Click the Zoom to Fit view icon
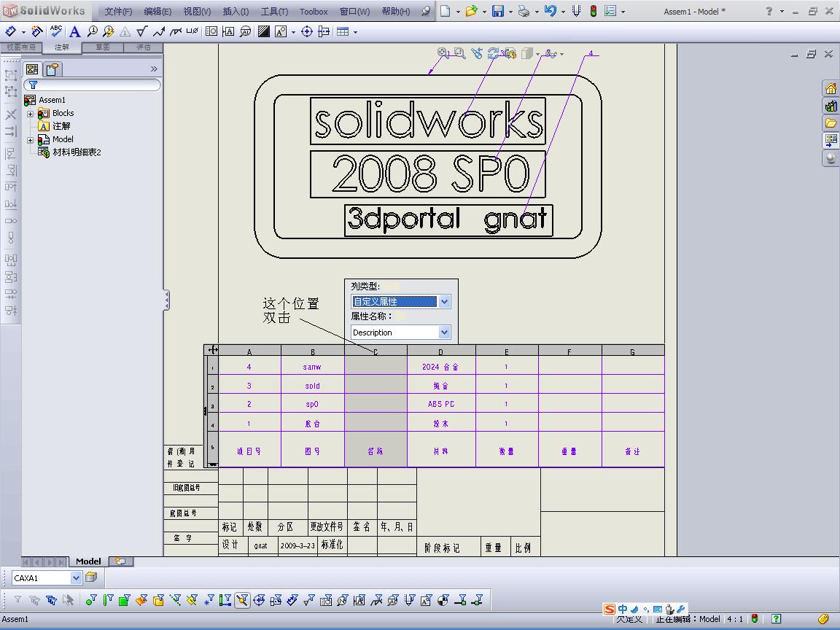 443,53
